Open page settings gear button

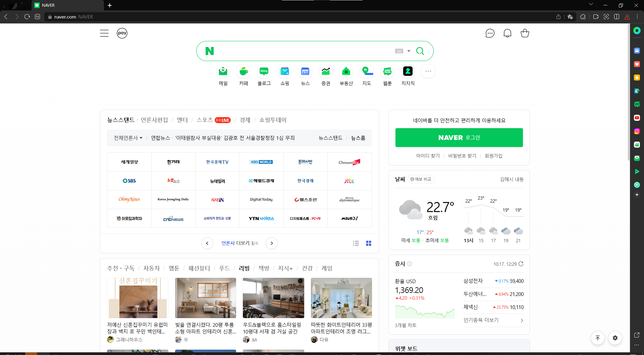coord(615,338)
